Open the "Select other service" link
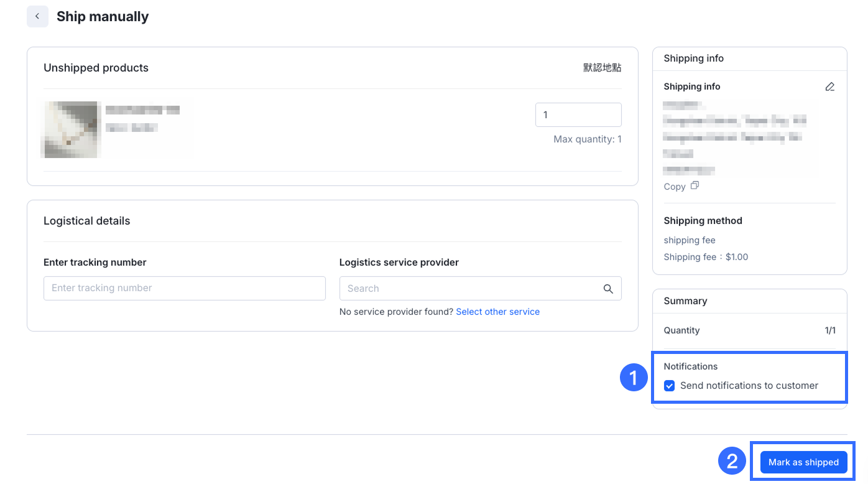This screenshot has height=484, width=868. 497,312
